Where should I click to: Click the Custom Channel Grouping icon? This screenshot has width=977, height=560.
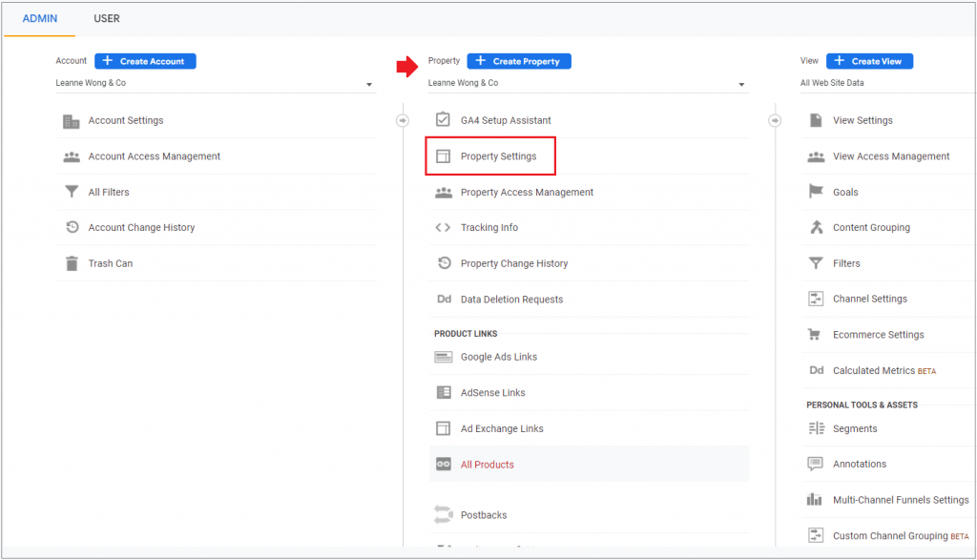tap(816, 535)
